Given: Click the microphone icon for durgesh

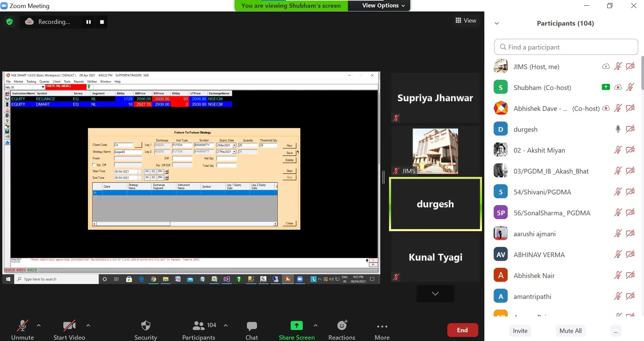Looking at the screenshot, I should pos(618,129).
